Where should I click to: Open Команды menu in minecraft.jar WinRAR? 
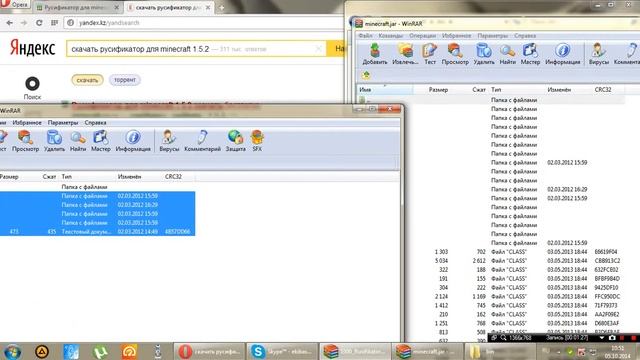click(x=391, y=36)
